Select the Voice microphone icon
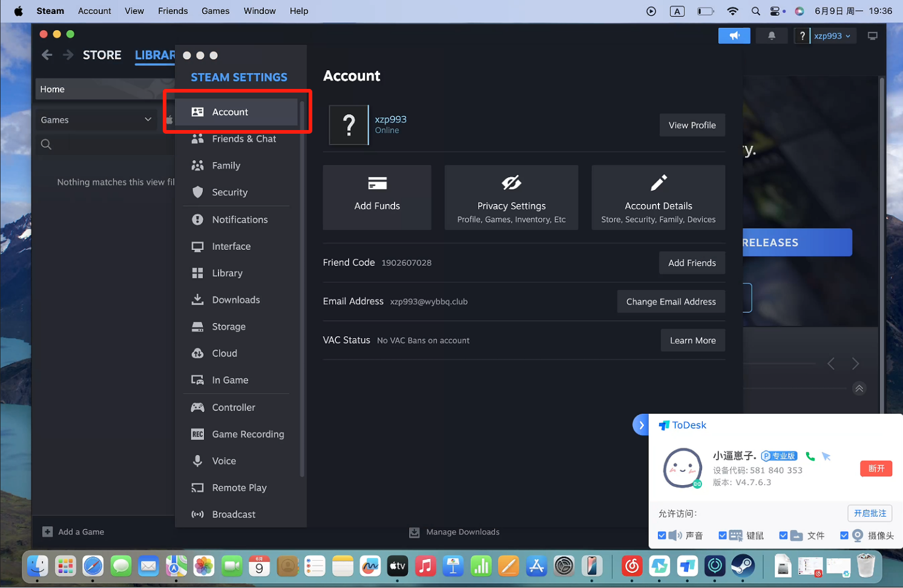This screenshot has width=903, height=588. point(197,460)
